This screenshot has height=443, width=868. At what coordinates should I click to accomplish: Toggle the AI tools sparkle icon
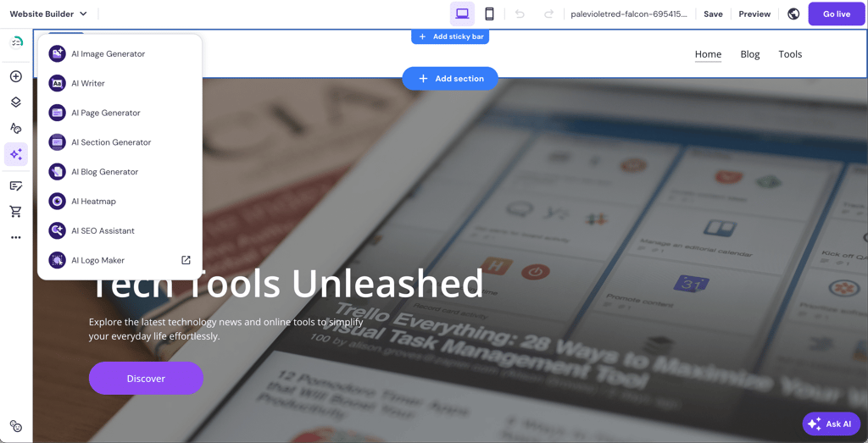pos(16,154)
